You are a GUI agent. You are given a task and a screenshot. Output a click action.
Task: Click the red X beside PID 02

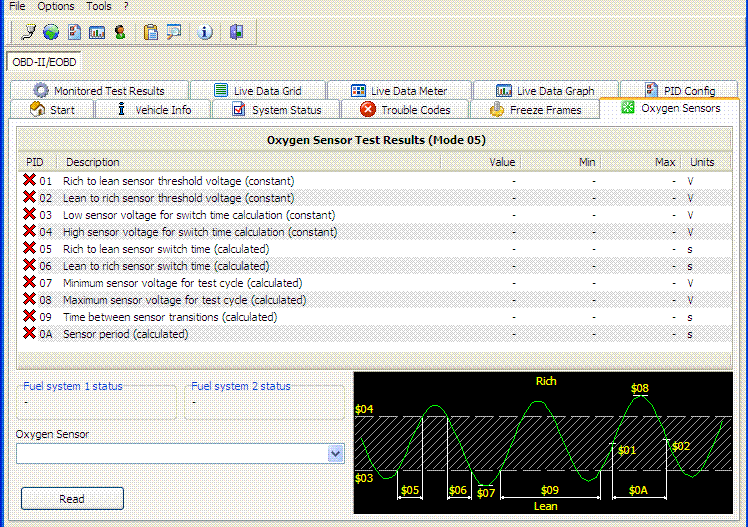point(30,197)
